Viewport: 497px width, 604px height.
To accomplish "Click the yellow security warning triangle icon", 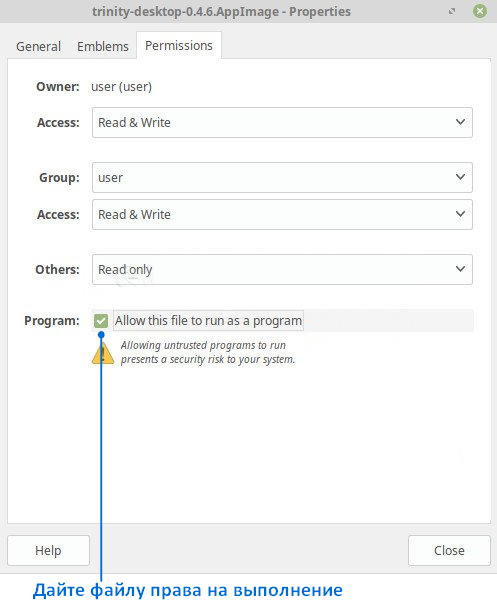I will click(x=103, y=352).
